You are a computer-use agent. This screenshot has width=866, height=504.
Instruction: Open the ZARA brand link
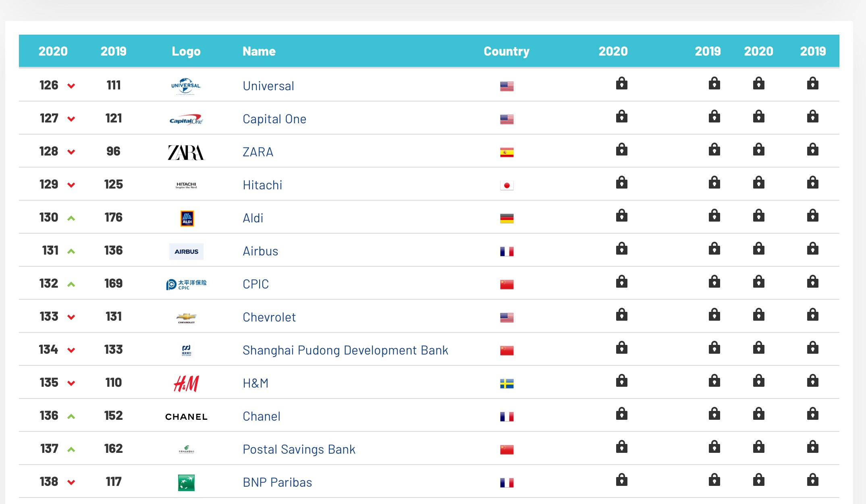258,152
